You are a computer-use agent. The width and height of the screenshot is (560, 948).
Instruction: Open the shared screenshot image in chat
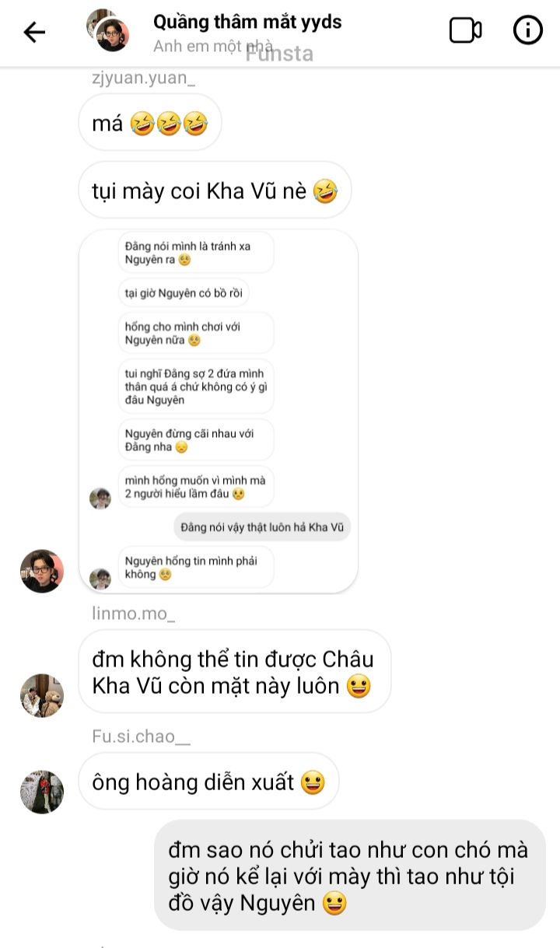tap(219, 411)
